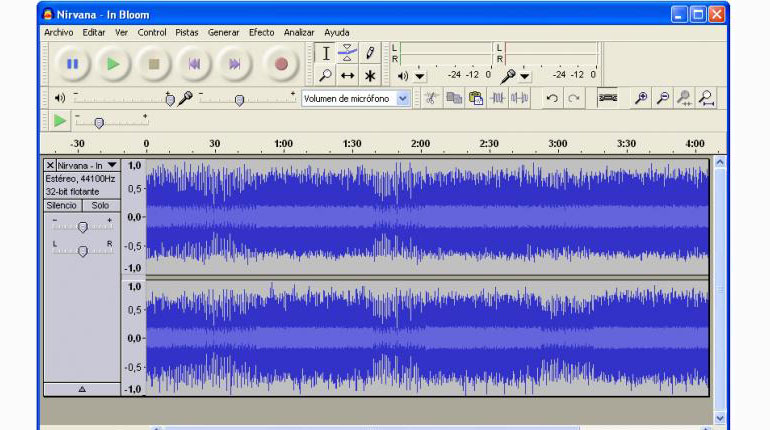Screen dimensions: 770x430
Task: Select the Time Shift tool
Action: [x=347, y=76]
